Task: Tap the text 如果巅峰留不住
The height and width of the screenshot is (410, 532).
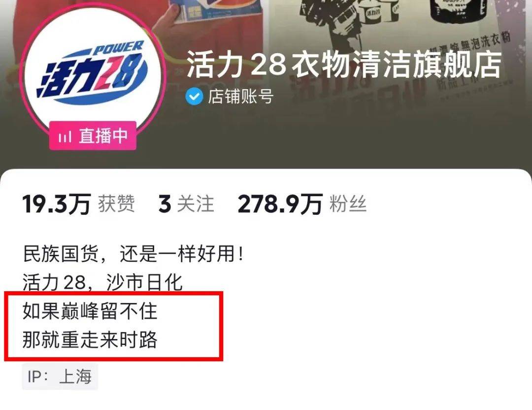Action: point(90,311)
